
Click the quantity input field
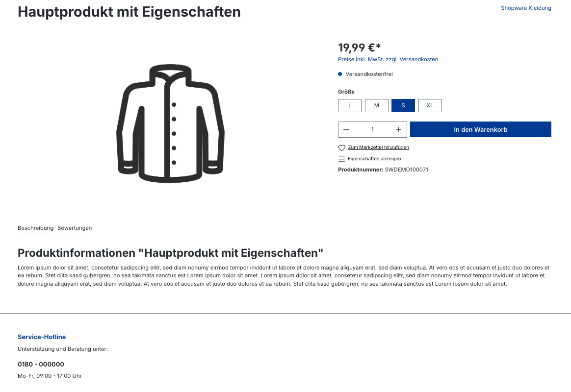372,129
